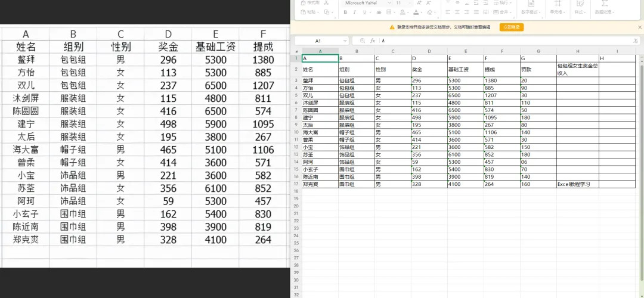Toggle italic formatting in the ribbon

click(x=355, y=12)
